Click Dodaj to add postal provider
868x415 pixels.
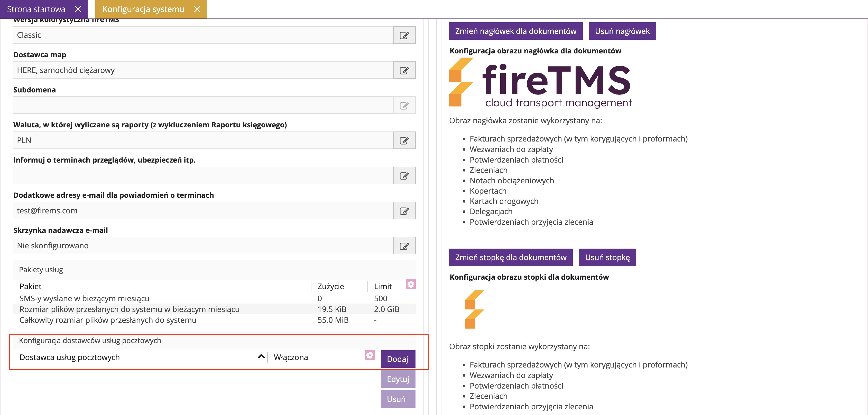click(x=398, y=359)
